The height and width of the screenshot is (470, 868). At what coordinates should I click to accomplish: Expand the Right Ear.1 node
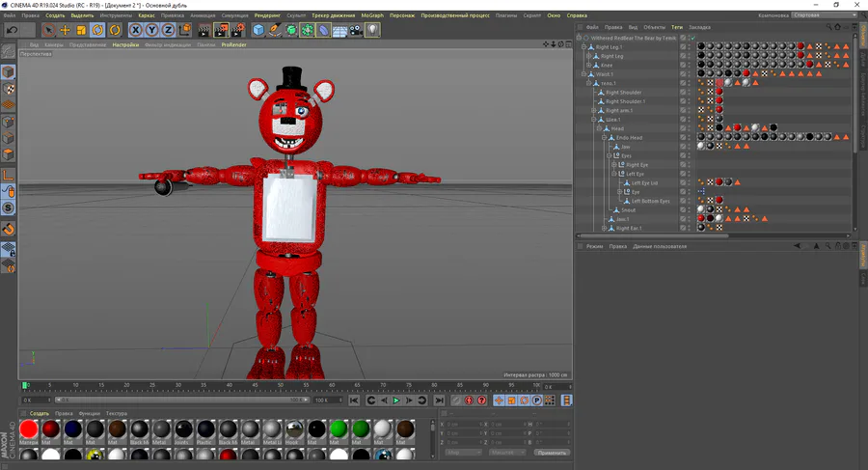[604, 229]
